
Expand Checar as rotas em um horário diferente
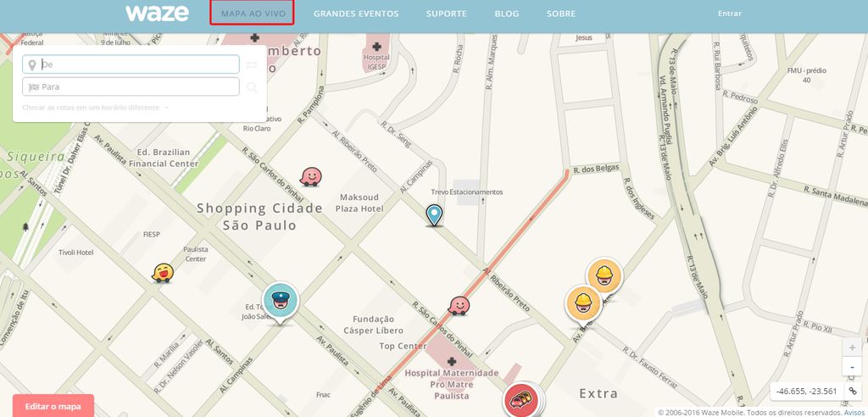95,108
